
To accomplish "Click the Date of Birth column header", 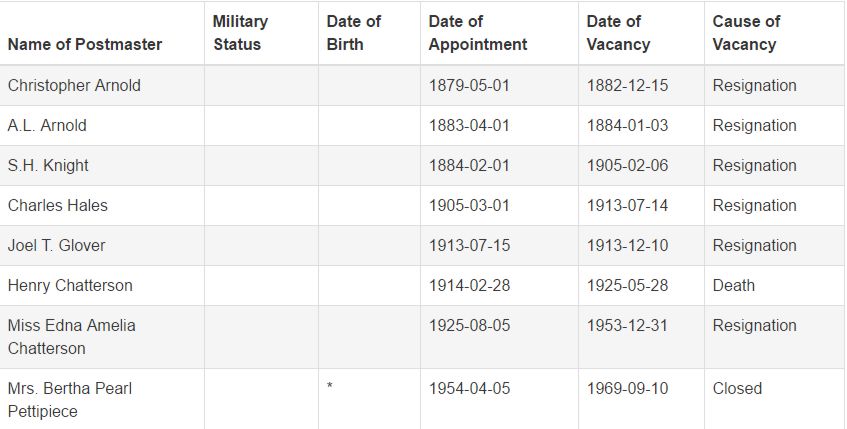I will 354,32.
